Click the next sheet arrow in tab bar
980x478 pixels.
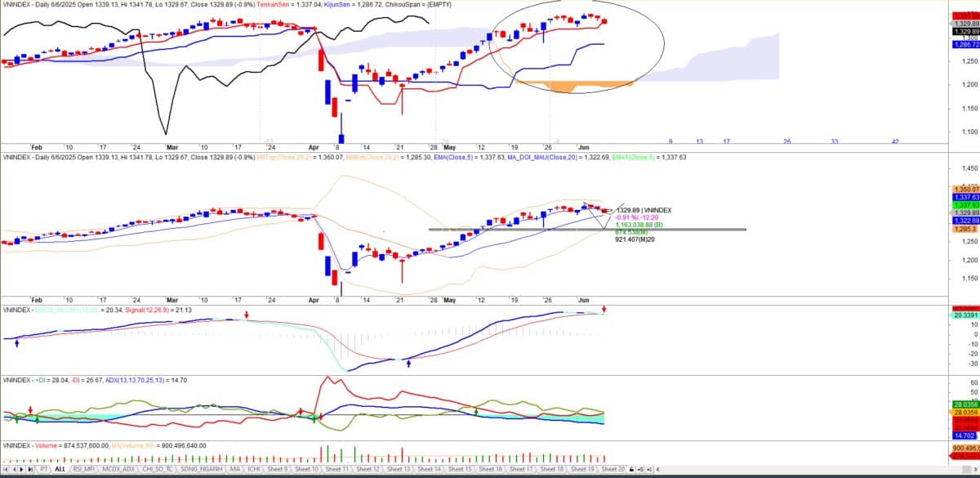coord(20,470)
